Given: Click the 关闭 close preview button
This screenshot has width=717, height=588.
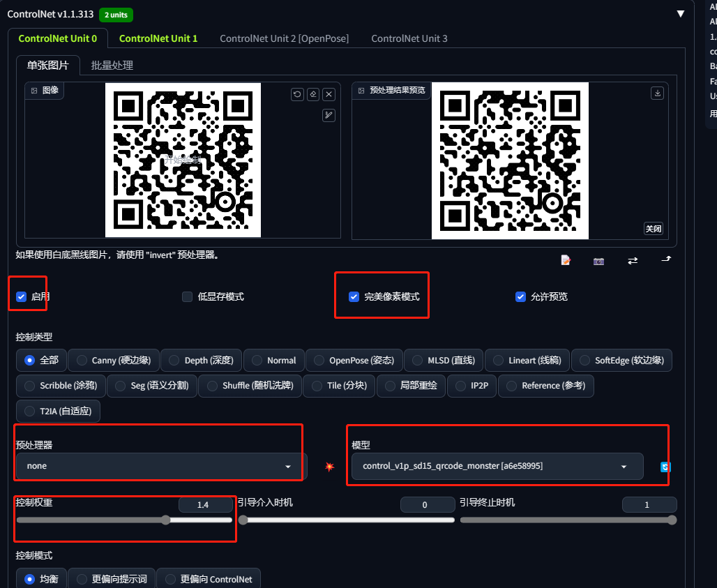Looking at the screenshot, I should click(x=653, y=229).
